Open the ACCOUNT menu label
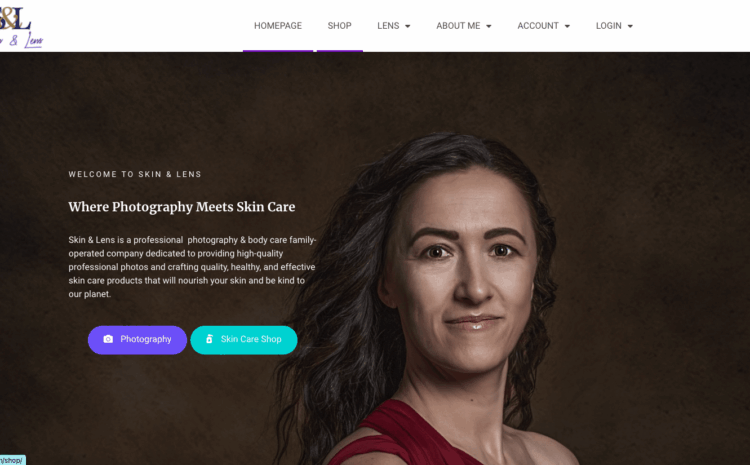The image size is (750, 465). 538,26
